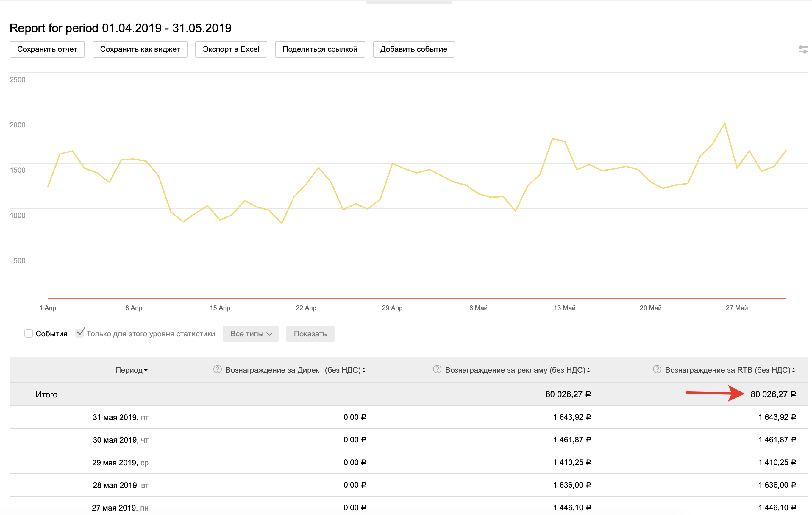Viewport: 812px width, 515px height.
Task: Click help icon for рекламу reward column
Action: (x=437, y=369)
